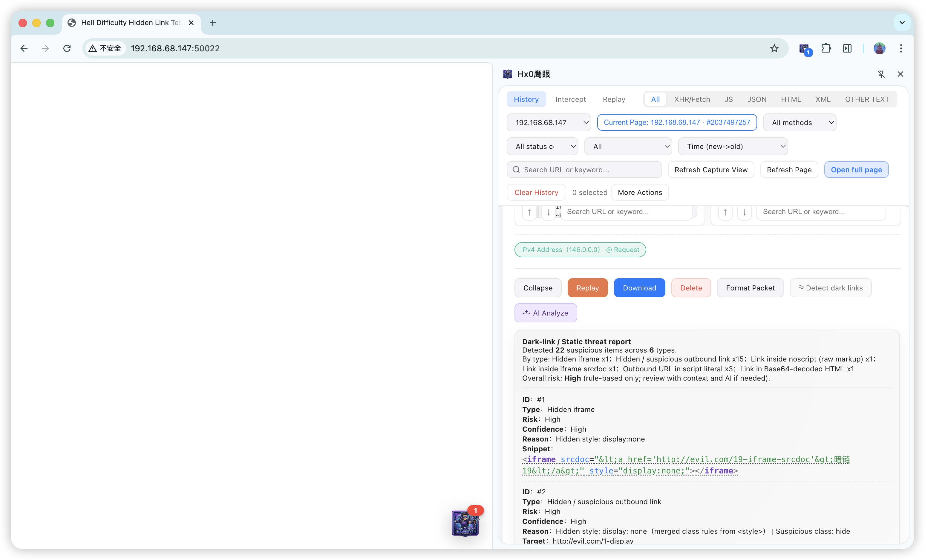The height and width of the screenshot is (560, 925).
Task: Click the 'Target: http://evil.com/1-display' line
Action: (577, 541)
